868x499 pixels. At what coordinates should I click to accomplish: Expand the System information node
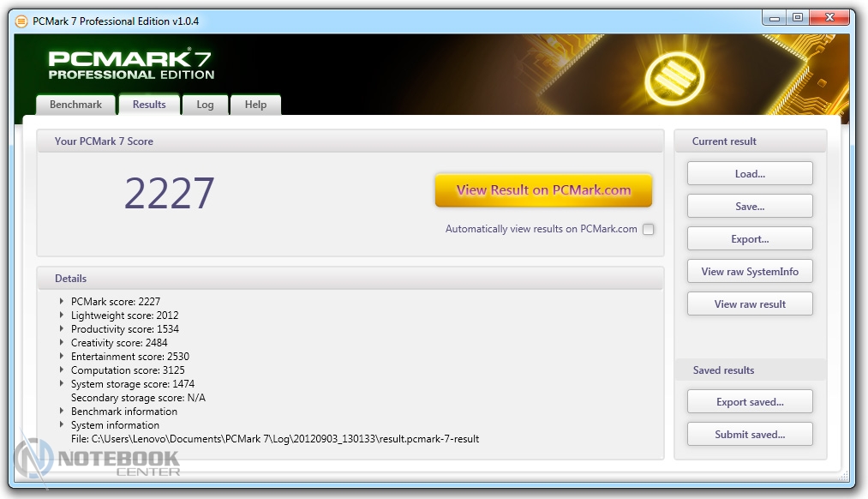point(62,425)
